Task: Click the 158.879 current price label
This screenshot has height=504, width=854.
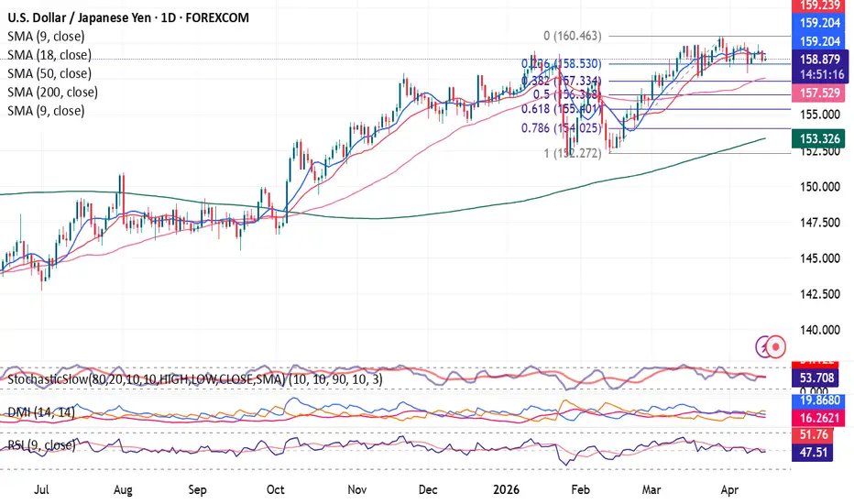Action: click(820, 59)
